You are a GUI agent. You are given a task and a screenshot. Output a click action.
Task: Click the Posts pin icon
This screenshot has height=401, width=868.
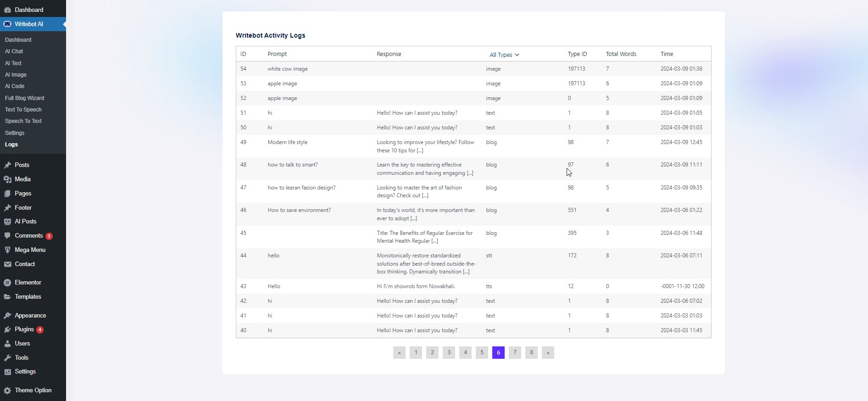(x=7, y=165)
